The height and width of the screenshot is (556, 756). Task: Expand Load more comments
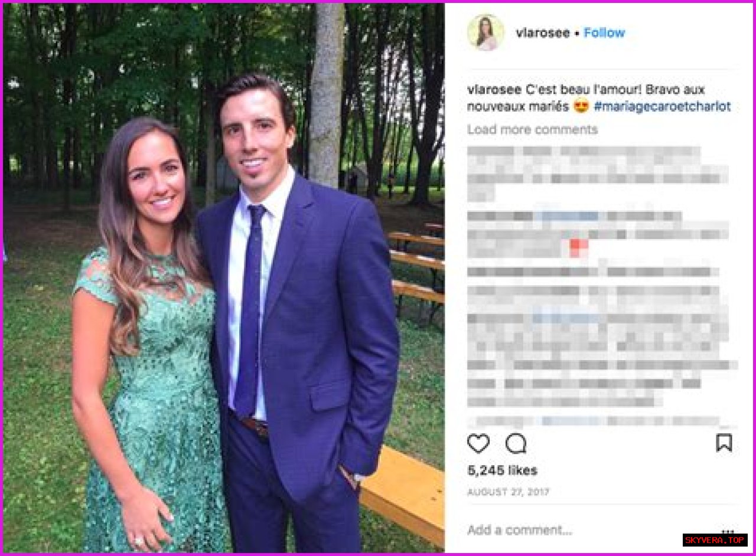(x=533, y=129)
